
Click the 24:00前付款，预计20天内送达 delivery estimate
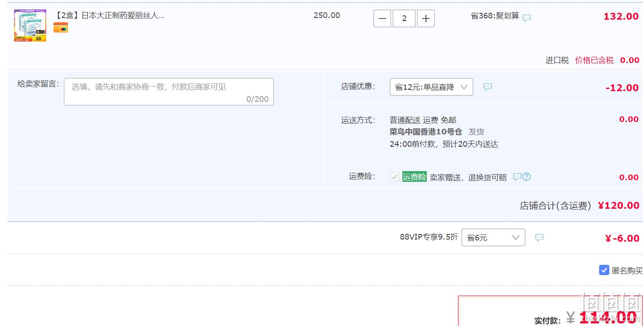[444, 144]
